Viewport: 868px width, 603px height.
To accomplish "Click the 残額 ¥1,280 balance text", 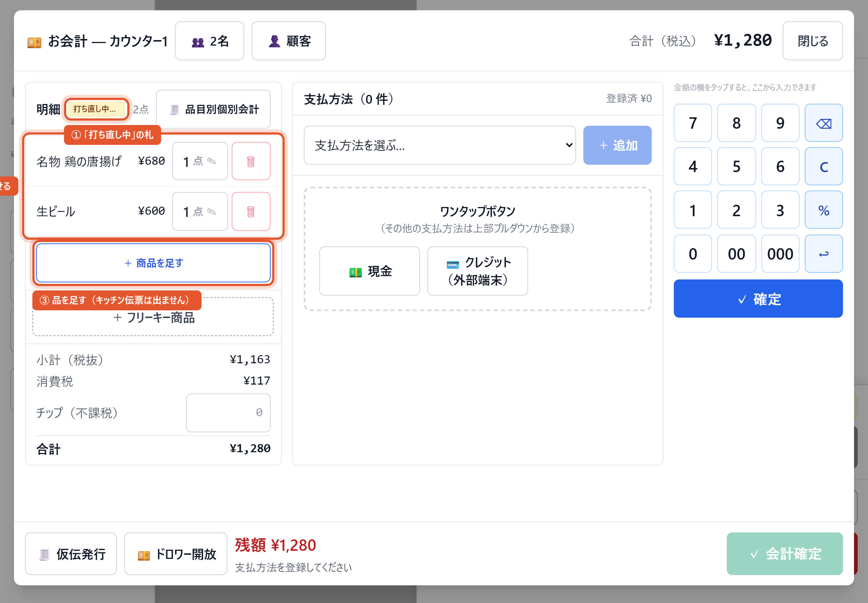I will (275, 545).
